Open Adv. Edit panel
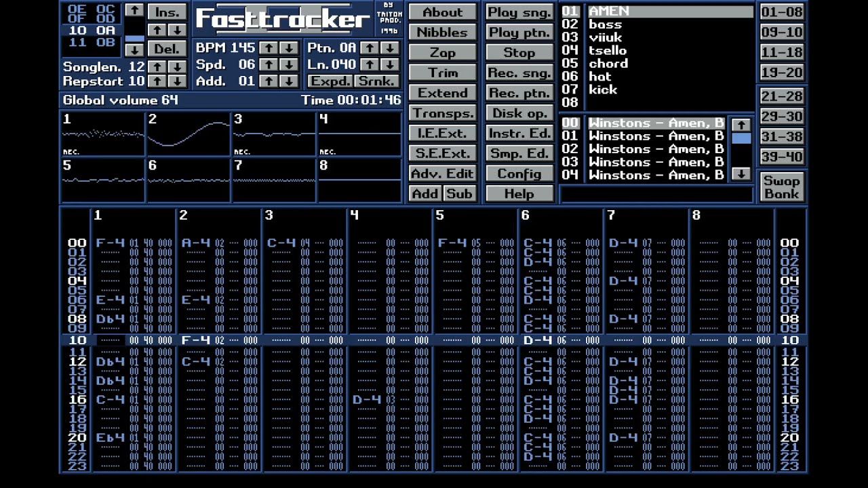 coord(442,174)
